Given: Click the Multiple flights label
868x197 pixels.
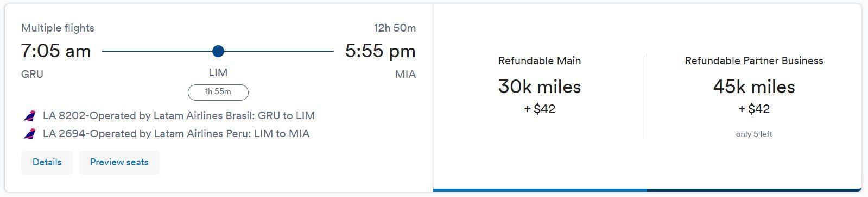Looking at the screenshot, I should point(58,28).
